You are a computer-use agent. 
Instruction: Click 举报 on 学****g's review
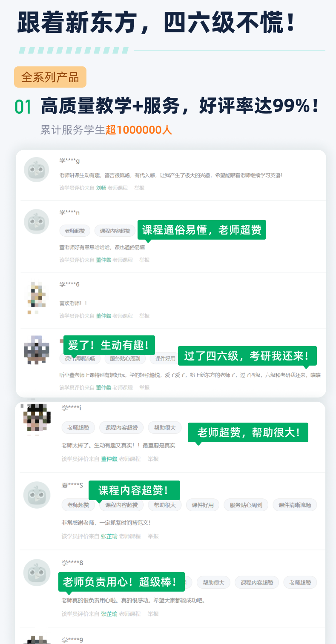click(x=139, y=188)
